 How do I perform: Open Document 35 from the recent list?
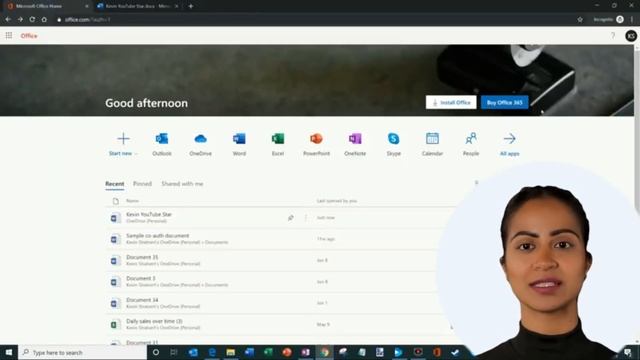(142, 257)
